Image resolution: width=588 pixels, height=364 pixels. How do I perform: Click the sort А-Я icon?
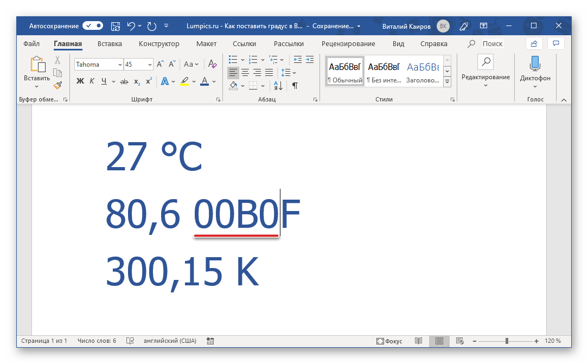pyautogui.click(x=278, y=86)
